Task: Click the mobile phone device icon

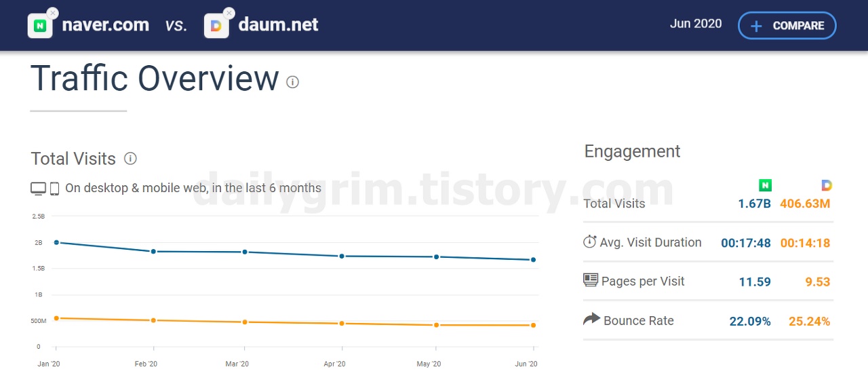Action: click(x=55, y=189)
